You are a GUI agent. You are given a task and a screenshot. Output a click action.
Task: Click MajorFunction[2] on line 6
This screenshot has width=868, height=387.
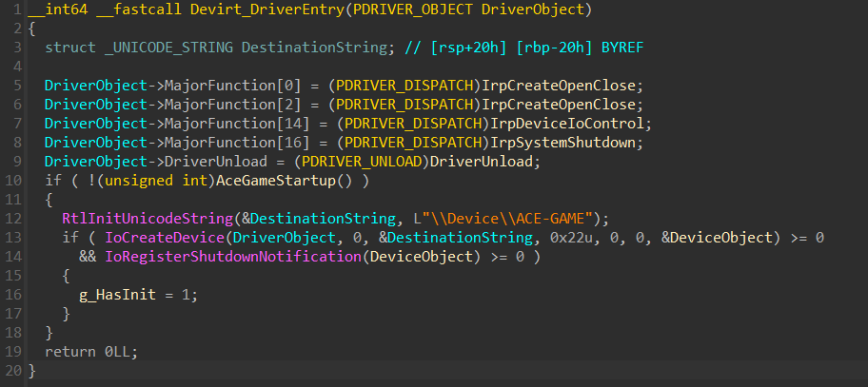click(x=232, y=105)
